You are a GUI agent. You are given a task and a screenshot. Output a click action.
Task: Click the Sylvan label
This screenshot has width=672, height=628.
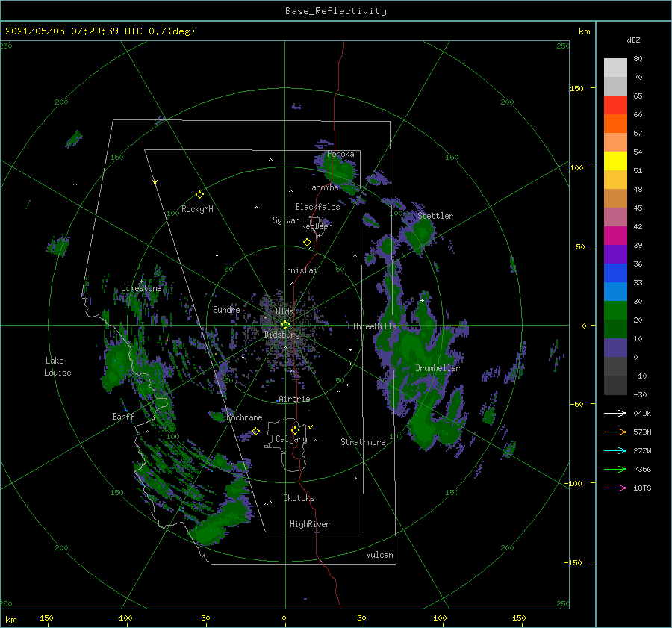point(286,220)
